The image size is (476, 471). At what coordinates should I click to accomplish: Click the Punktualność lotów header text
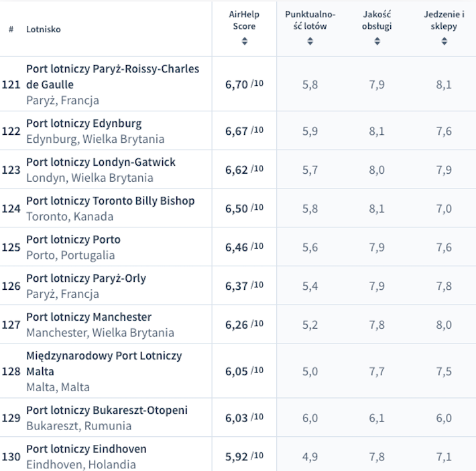point(310,20)
